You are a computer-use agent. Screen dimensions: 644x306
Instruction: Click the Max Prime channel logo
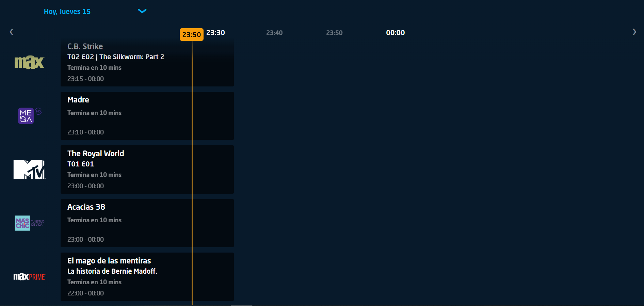(x=29, y=277)
